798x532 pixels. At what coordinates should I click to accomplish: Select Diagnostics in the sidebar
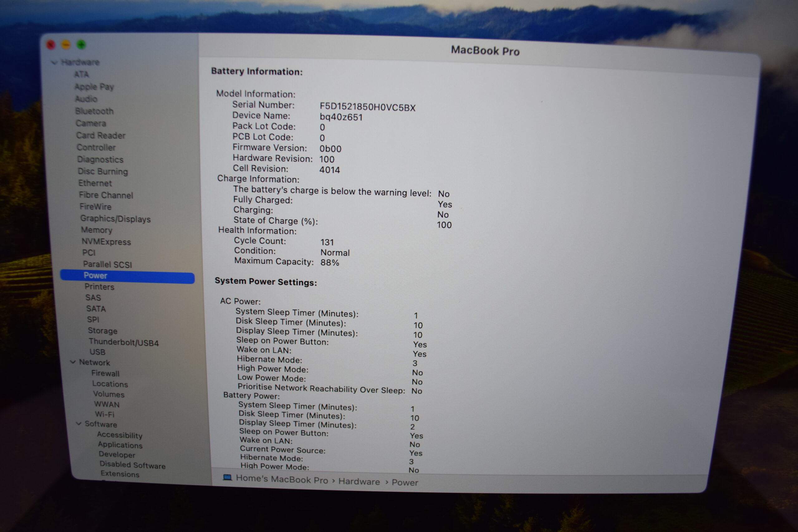[100, 160]
